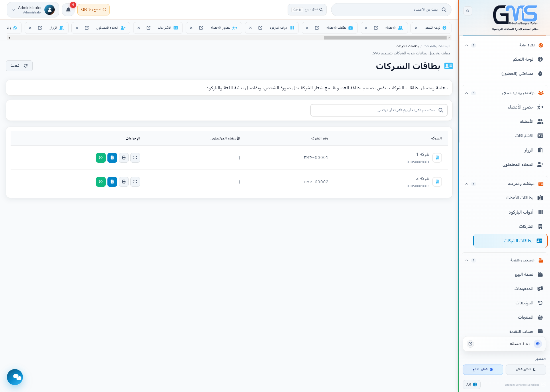Screen dimensions: 550x392
Task: Open انتقال سريع Ctrl K quick jump
Action: (x=307, y=10)
